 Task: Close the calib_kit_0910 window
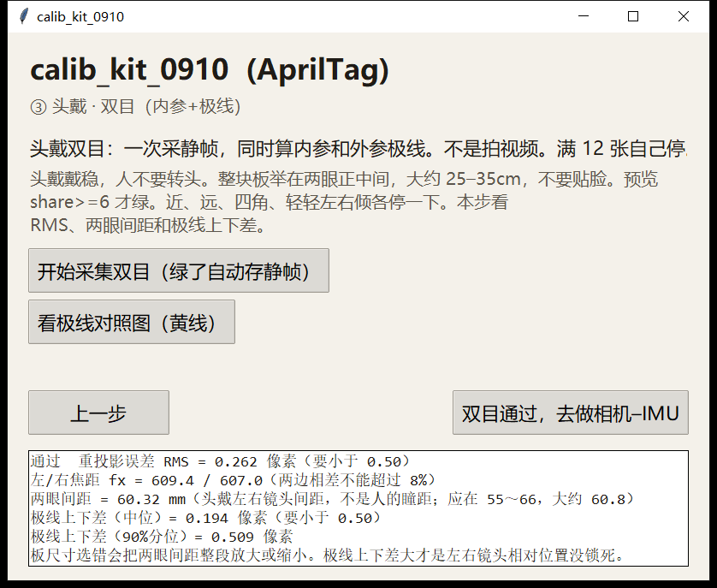684,16
